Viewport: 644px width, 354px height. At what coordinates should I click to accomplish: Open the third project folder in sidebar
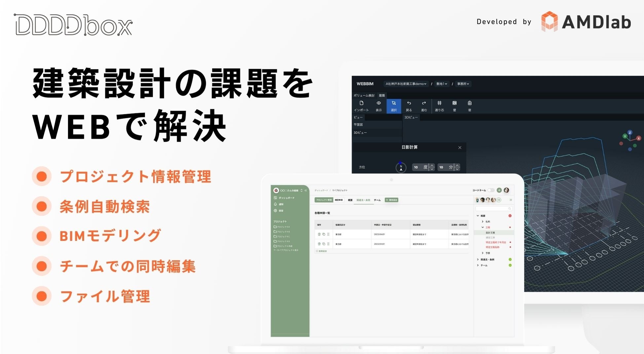pos(282,236)
